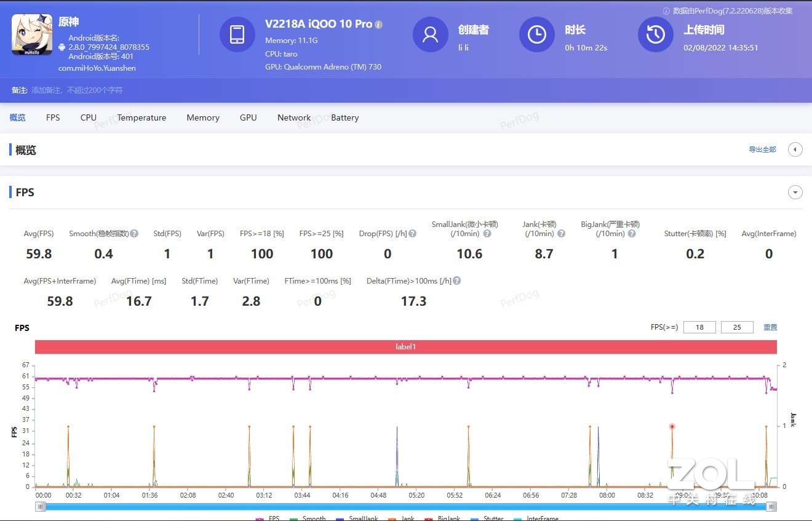Click the FPS threshold field showing 18
The width and height of the screenshot is (812, 521).
click(x=699, y=327)
